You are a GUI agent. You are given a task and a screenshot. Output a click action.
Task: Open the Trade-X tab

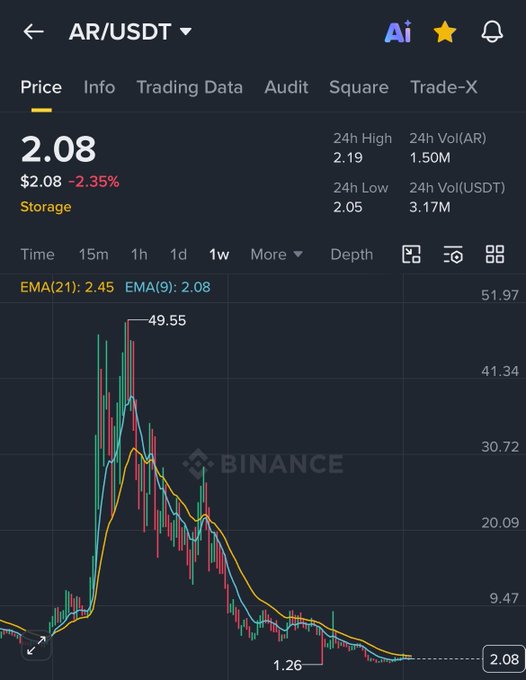pos(444,87)
